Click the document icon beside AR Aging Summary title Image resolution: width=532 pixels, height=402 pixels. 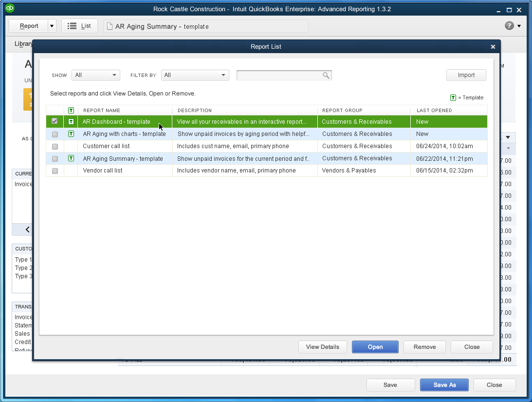coord(110,26)
